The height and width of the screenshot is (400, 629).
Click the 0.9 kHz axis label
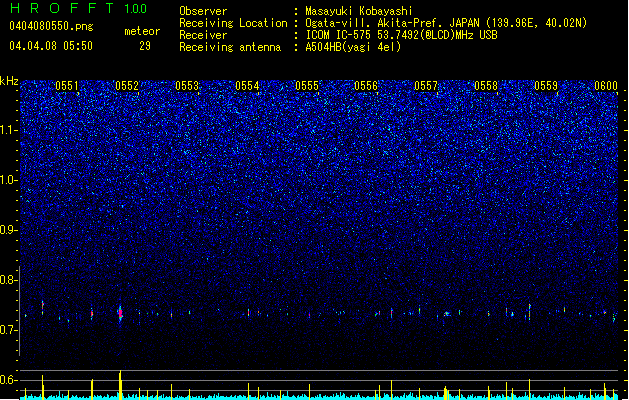tap(8, 230)
